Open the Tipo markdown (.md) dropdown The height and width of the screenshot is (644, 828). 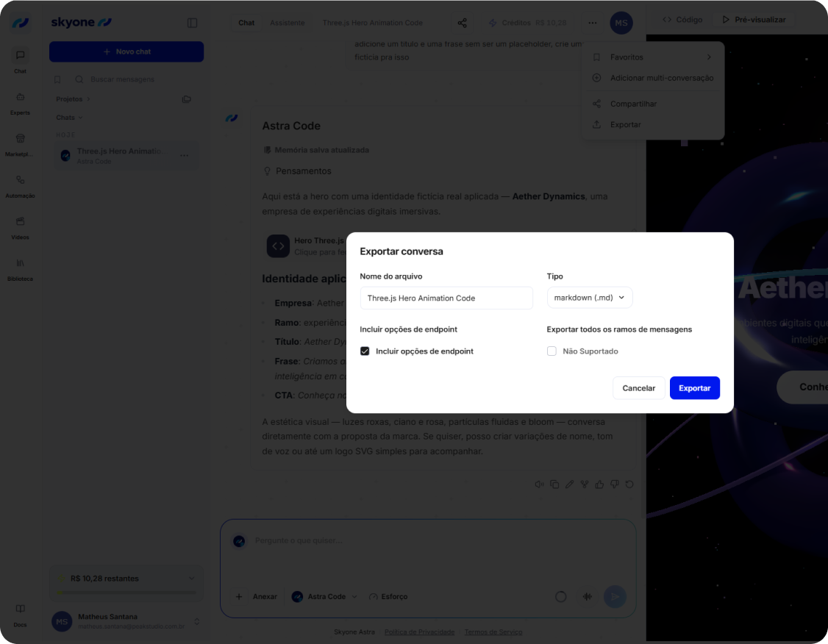coord(589,298)
